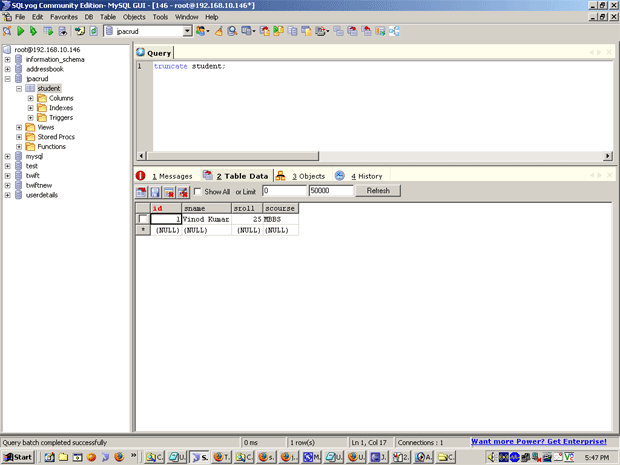620x465 pixels.
Task: Click the Messages tab red alert icon
Action: pos(140,176)
